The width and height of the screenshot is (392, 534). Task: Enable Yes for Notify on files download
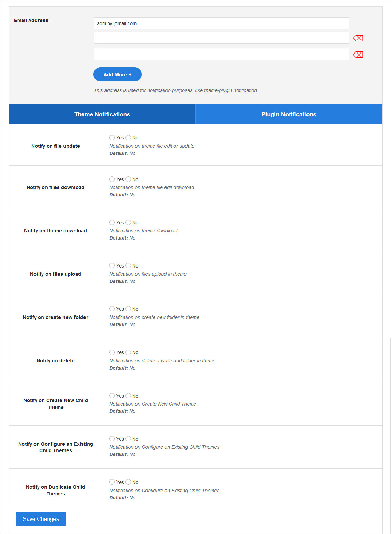tap(112, 179)
